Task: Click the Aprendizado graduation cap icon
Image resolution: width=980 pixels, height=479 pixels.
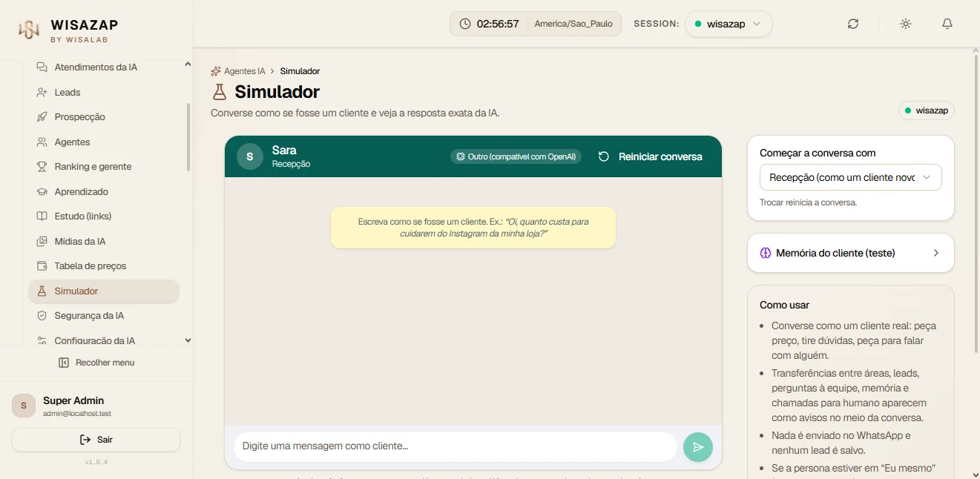Action: tap(42, 192)
